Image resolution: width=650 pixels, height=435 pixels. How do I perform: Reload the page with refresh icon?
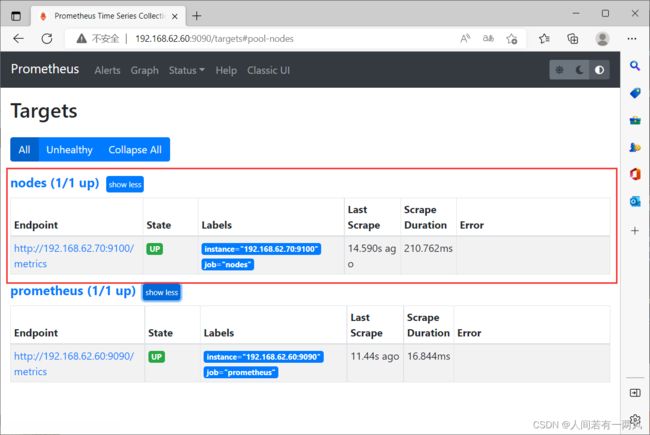[47, 39]
